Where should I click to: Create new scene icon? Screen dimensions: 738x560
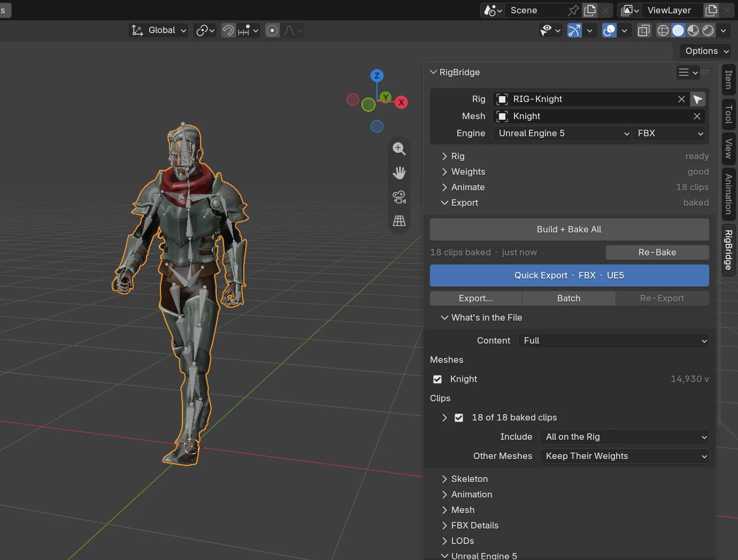coord(590,10)
